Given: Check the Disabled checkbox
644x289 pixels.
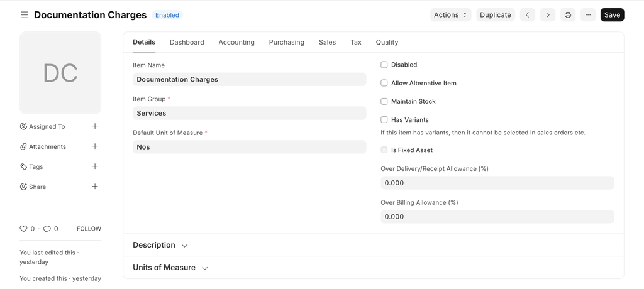Looking at the screenshot, I should point(384,65).
